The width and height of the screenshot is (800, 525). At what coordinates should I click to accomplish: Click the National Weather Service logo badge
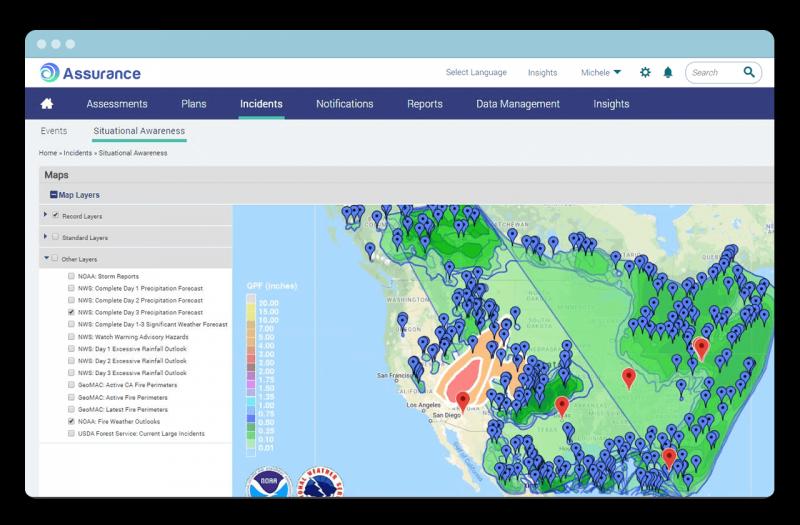pyautogui.click(x=320, y=482)
